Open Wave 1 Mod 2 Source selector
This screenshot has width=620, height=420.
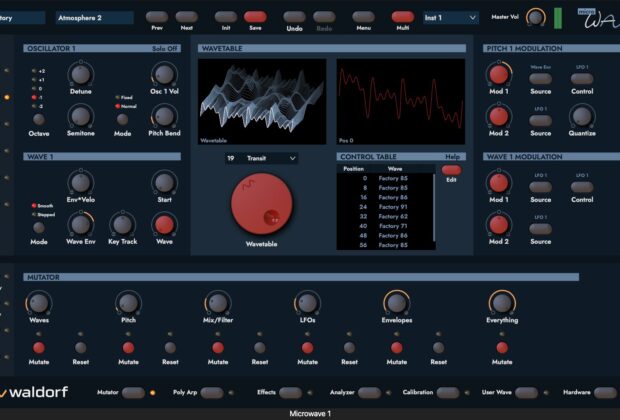[541, 229]
